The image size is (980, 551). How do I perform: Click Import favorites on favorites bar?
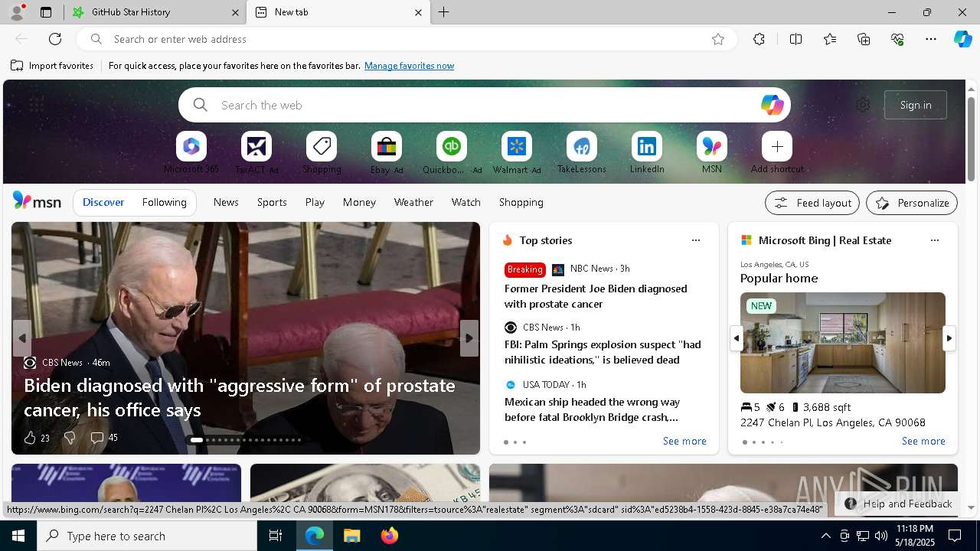coord(52,66)
